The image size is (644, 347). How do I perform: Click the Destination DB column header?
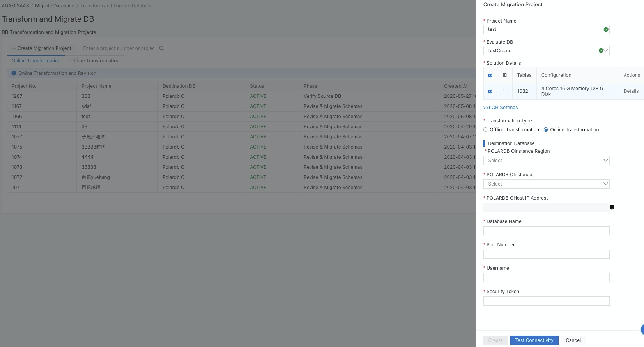click(179, 86)
